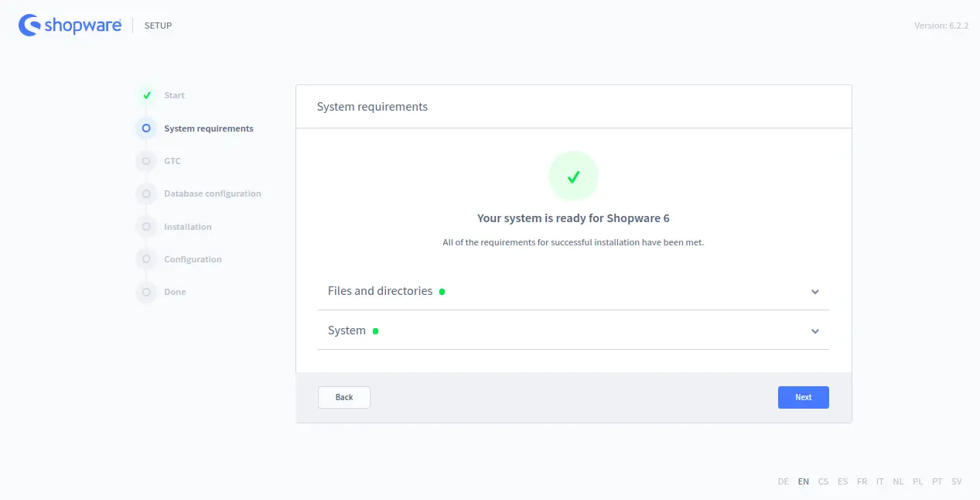Click the Database configuration step circle
The image size is (980, 500).
(x=146, y=193)
